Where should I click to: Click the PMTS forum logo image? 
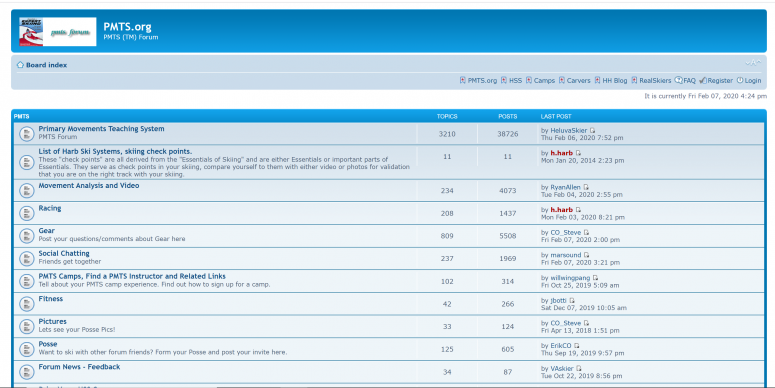click(57, 32)
